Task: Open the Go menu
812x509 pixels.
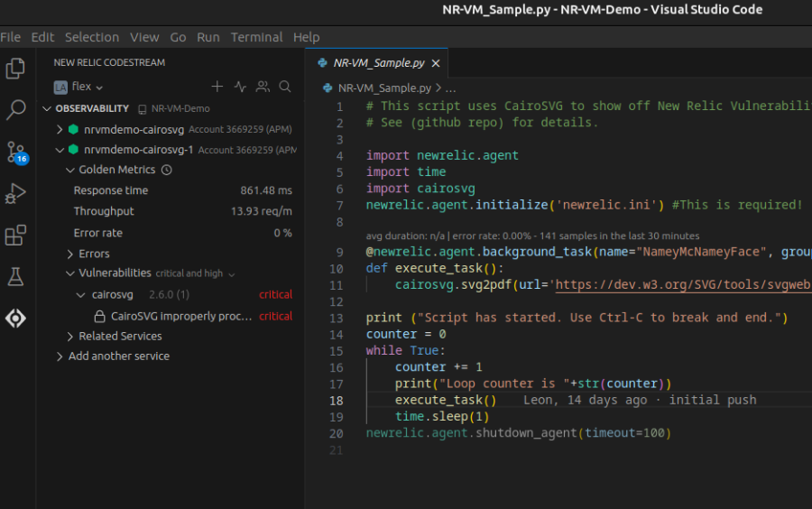Action: [x=178, y=37]
